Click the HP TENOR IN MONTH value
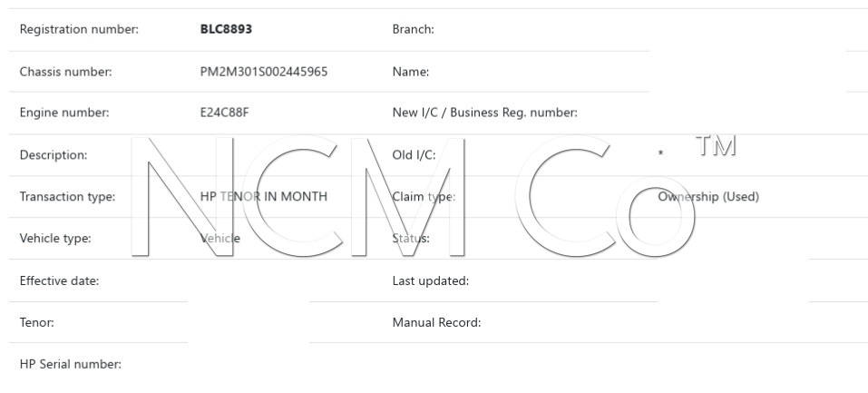 pyautogui.click(x=264, y=197)
